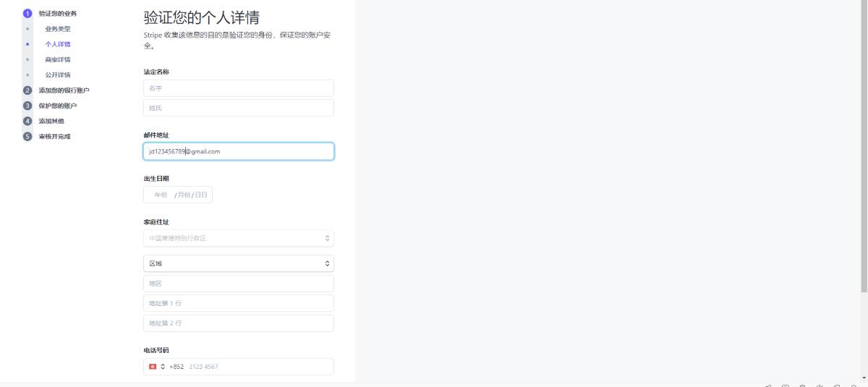Open the '区域' region dropdown

tap(239, 263)
